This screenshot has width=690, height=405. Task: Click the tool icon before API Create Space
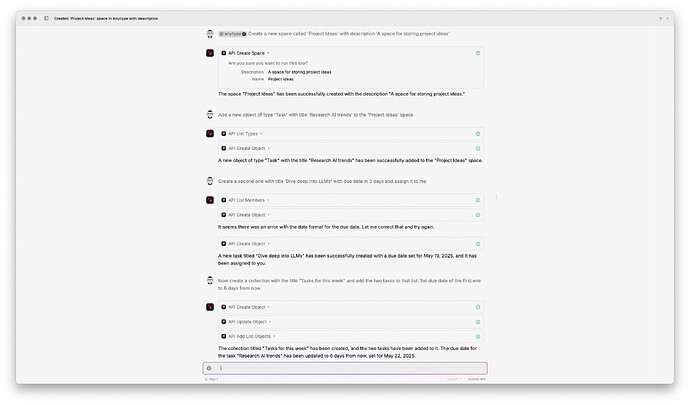(x=224, y=53)
